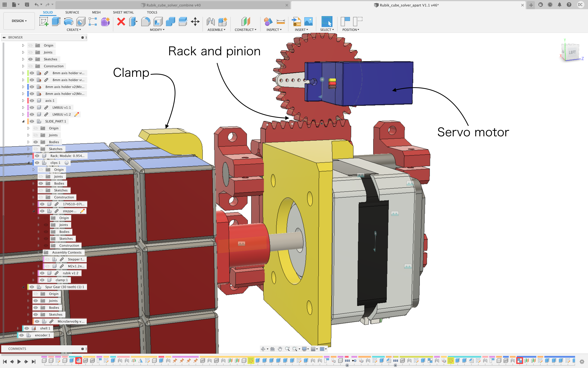Click the Pan hand icon
The image size is (588, 368).
tap(280, 349)
